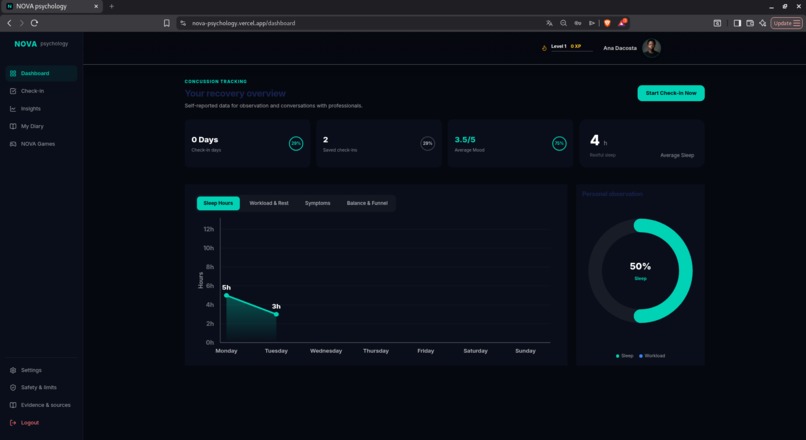Switch to the Workload & Rest tab
806x440 pixels.
pos(269,203)
